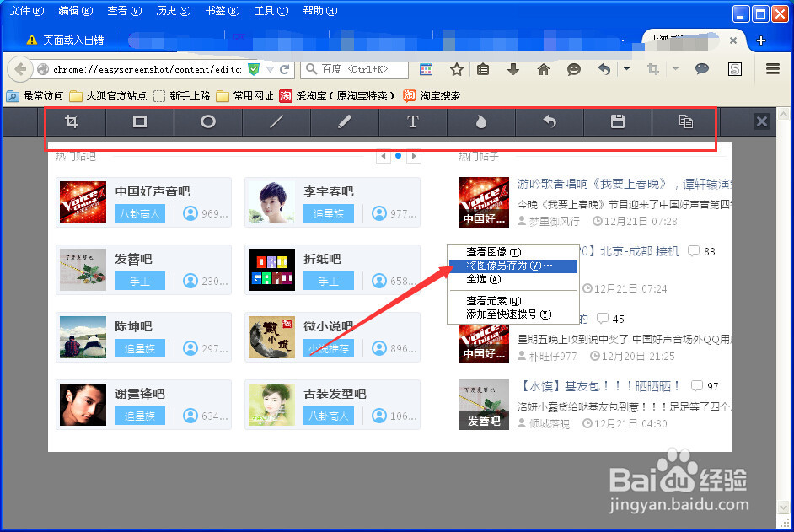
Task: Open the 工具(T) menu
Action: (271, 11)
